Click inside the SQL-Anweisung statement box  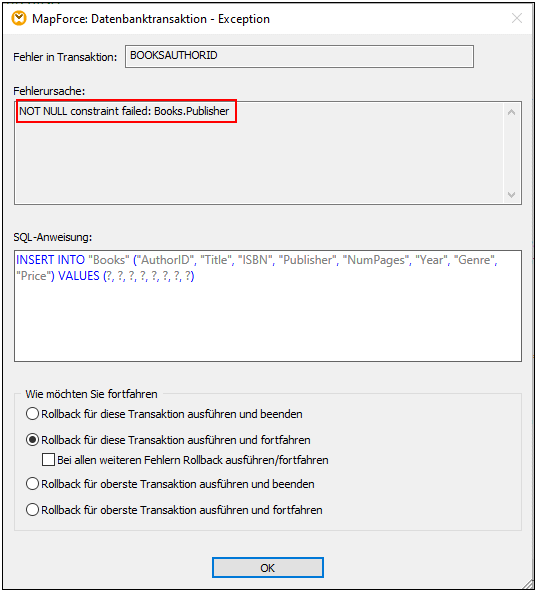coord(268,306)
